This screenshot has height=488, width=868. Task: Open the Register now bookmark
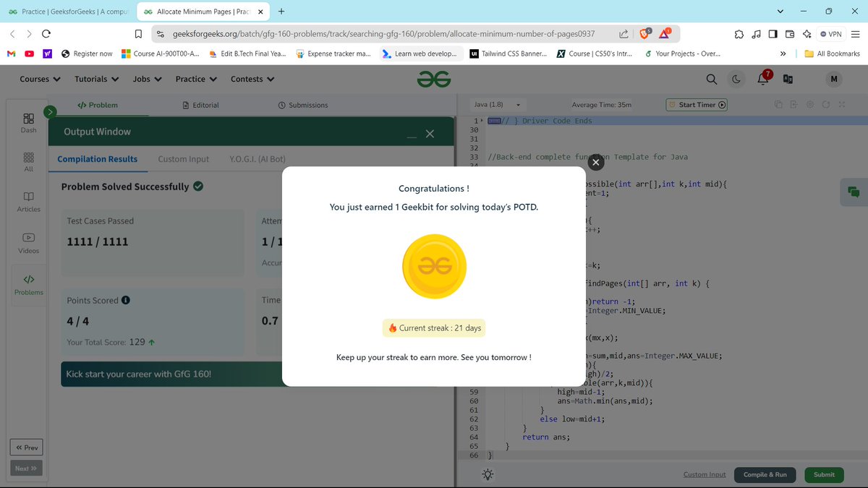pyautogui.click(x=87, y=53)
